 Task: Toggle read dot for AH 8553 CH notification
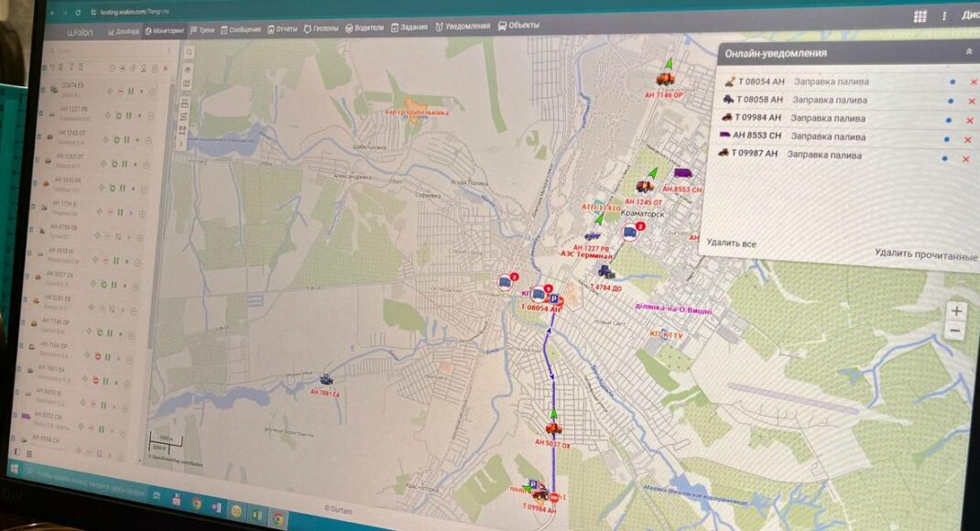click(x=946, y=139)
